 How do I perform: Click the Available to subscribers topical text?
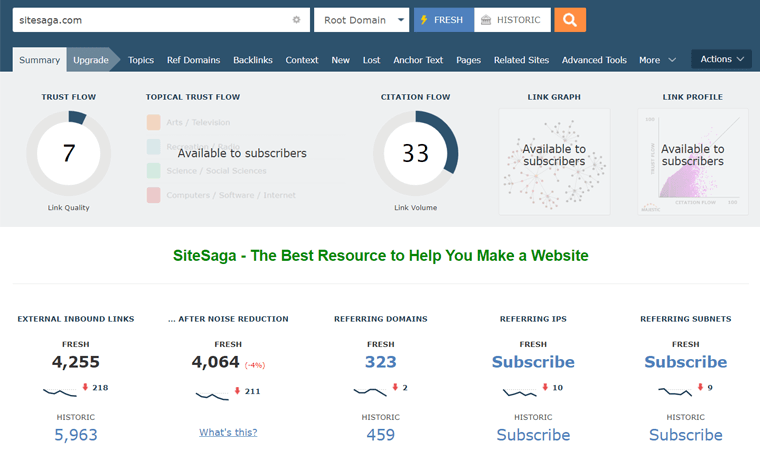click(x=242, y=153)
